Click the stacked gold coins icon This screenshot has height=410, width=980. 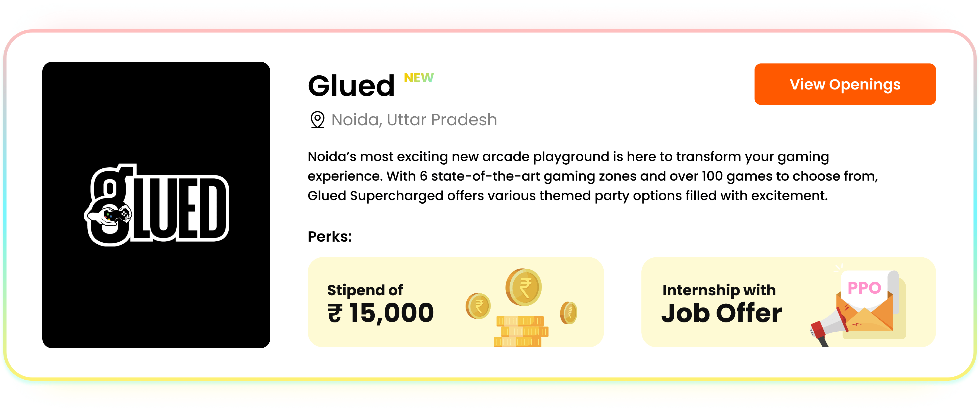[x=520, y=332]
